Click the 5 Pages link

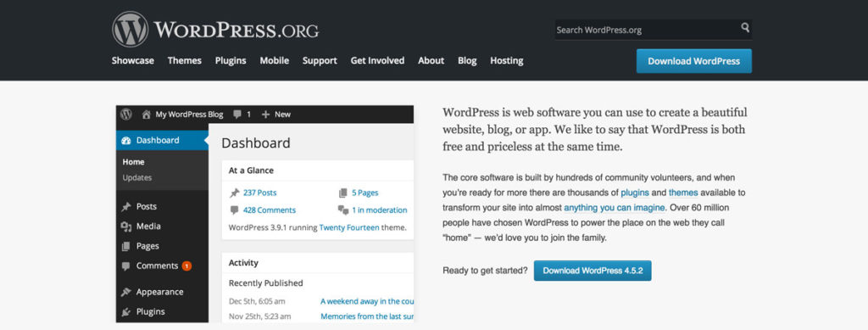coord(365,193)
